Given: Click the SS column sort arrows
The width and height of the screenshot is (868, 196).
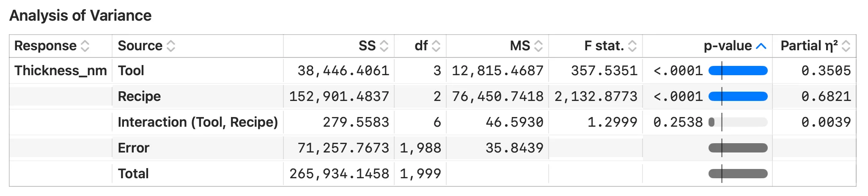Looking at the screenshot, I should pos(384,46).
